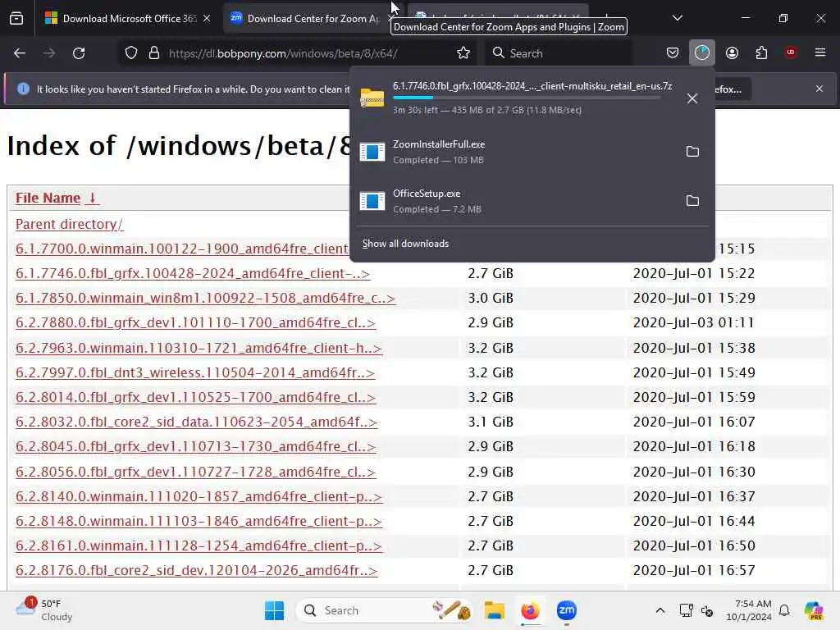840x630 pixels.
Task: Open 6.1.7746.0.fbl_grfx file link
Action: [193, 273]
